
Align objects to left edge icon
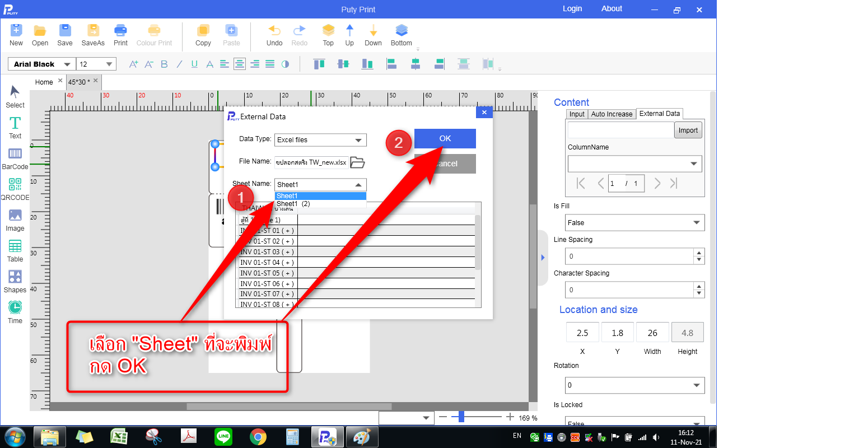pyautogui.click(x=391, y=64)
